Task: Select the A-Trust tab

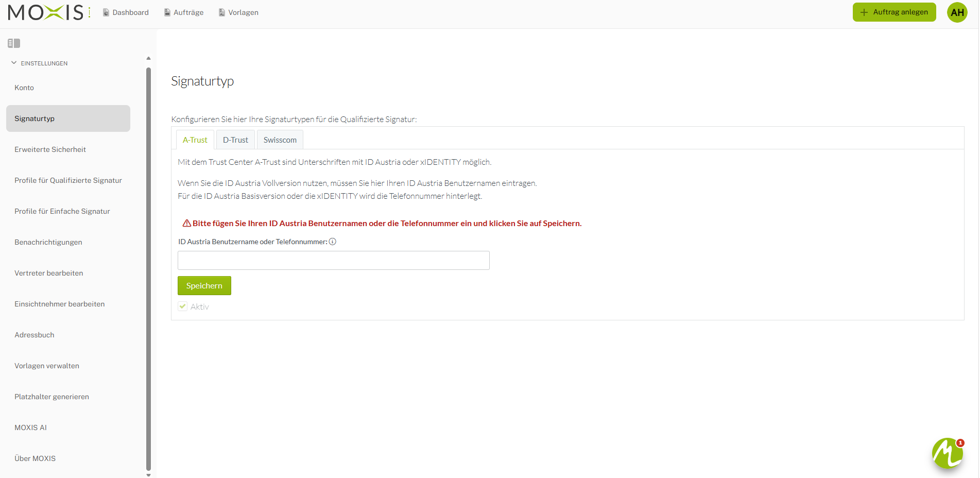Action: (195, 140)
